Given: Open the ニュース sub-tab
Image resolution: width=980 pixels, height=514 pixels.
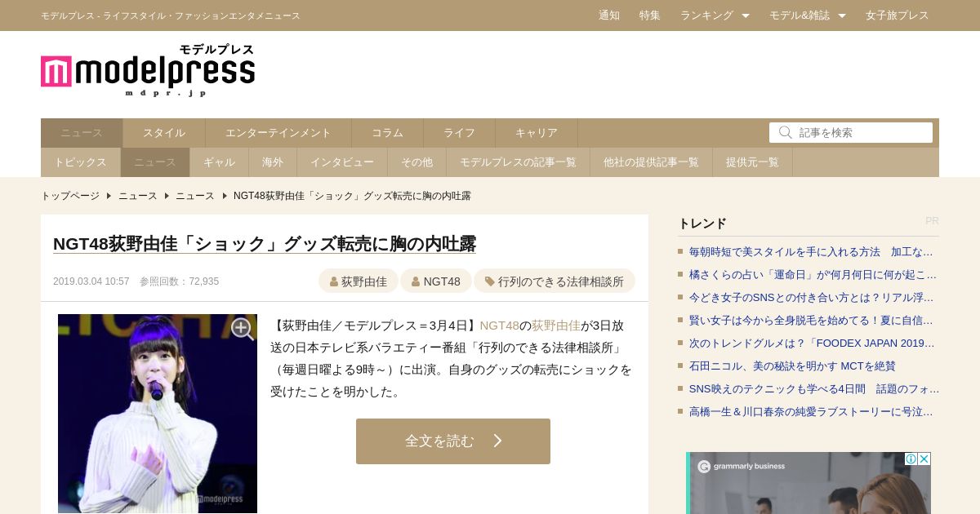Looking at the screenshot, I should pyautogui.click(x=155, y=162).
